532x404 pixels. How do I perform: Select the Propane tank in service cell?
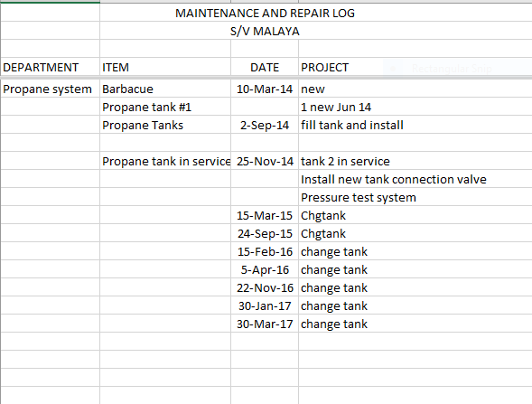(165, 161)
